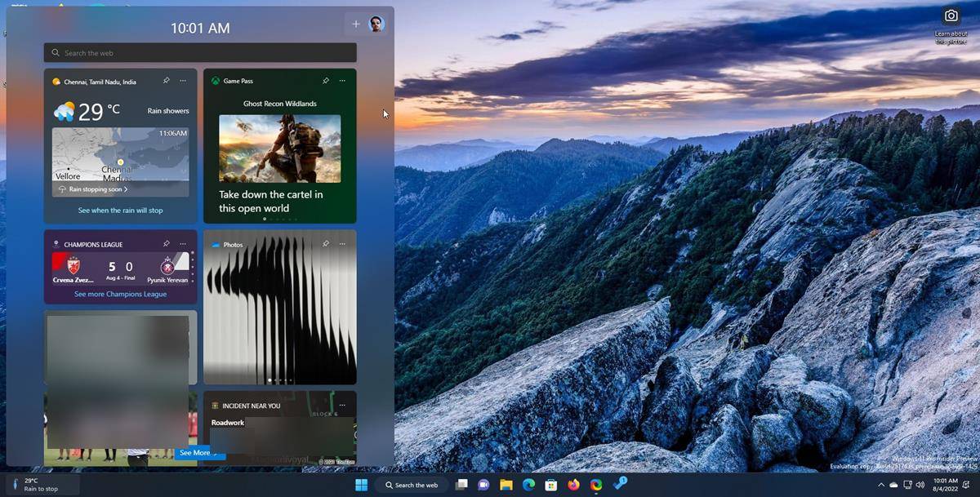Open the Microsoft Store from the taskbar
Viewport: 980px width, 497px height.
tap(550, 485)
